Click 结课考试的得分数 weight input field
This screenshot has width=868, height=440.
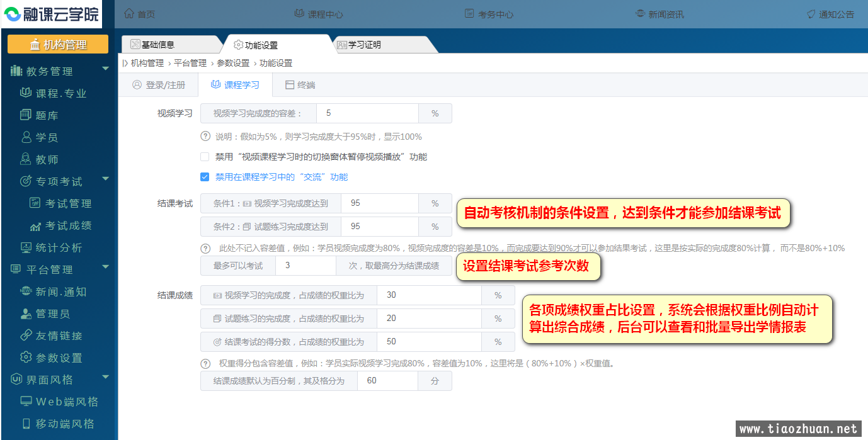429,342
